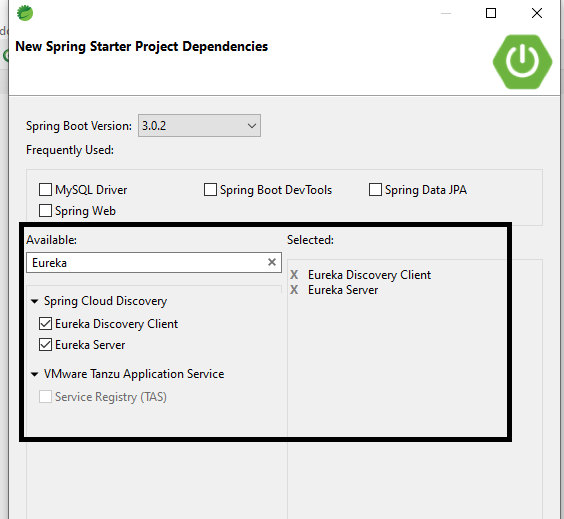
Task: Uncheck the Eureka Discovery Client checkbox
Action: click(x=45, y=324)
